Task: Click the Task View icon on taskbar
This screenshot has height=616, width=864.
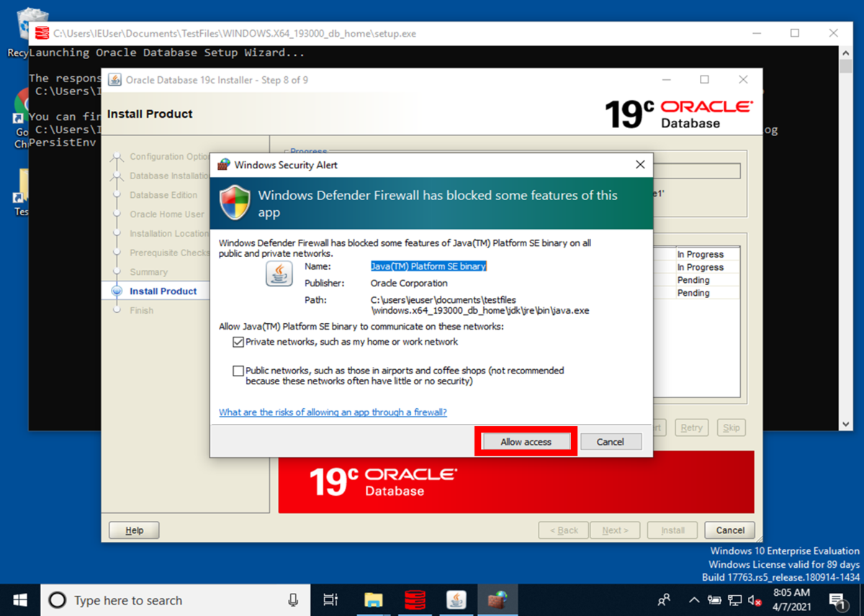Action: pos(330,599)
